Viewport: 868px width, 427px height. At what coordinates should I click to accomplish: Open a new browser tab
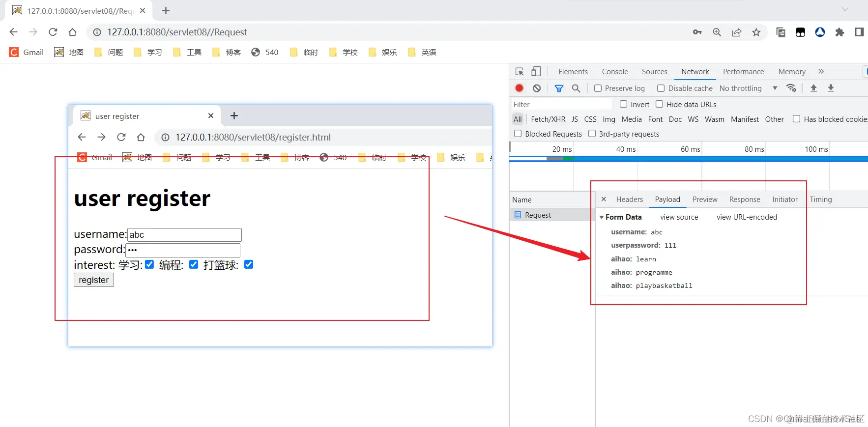click(x=166, y=10)
